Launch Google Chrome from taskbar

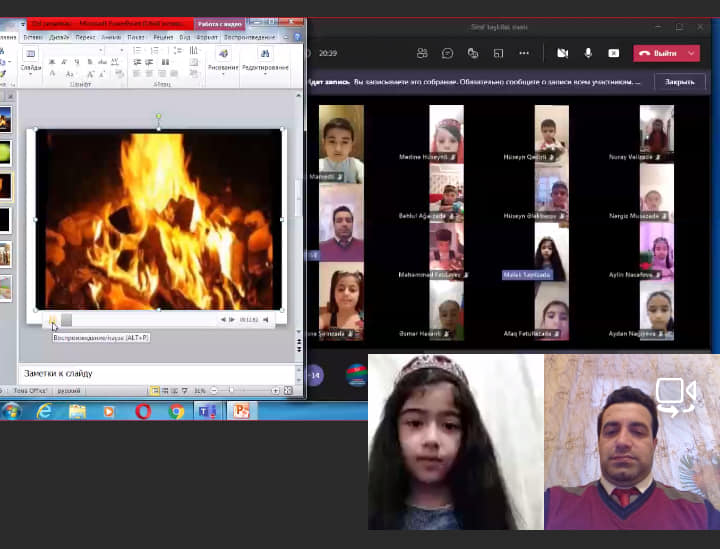tap(176, 411)
